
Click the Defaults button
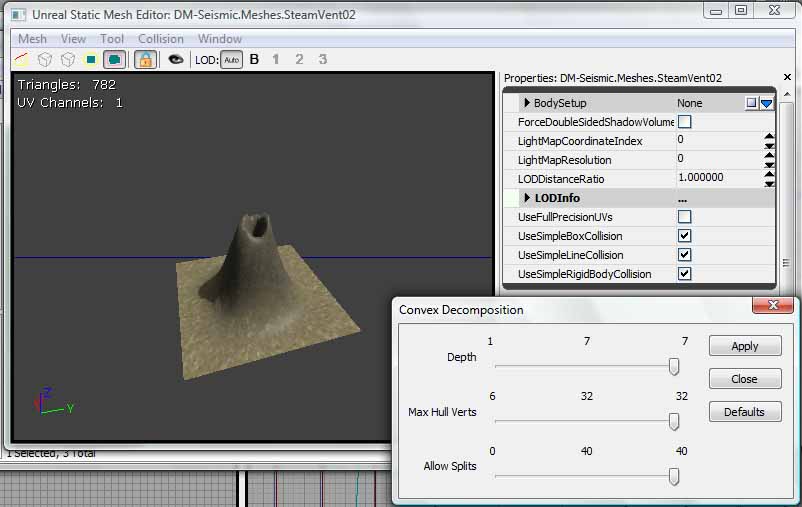[745, 412]
